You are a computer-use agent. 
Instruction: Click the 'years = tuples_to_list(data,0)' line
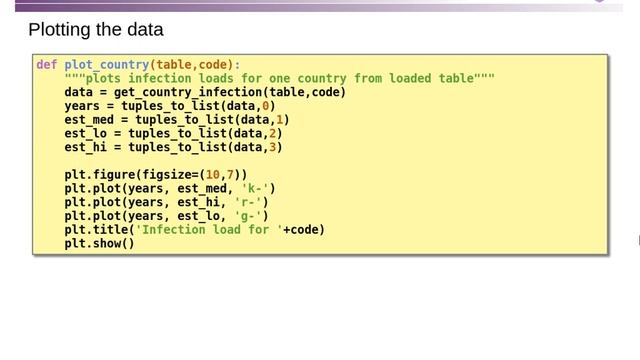click(x=170, y=106)
